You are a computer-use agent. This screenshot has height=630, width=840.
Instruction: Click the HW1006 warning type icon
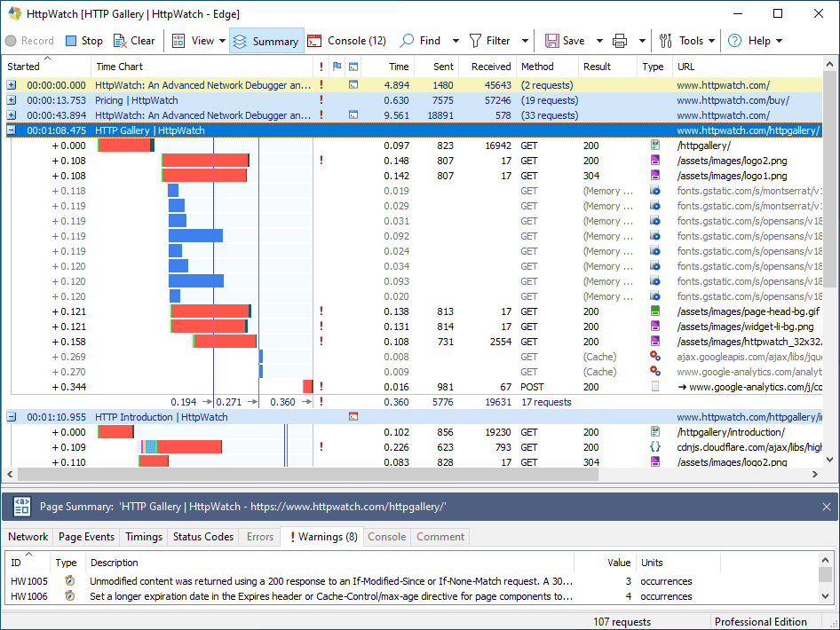point(69,595)
